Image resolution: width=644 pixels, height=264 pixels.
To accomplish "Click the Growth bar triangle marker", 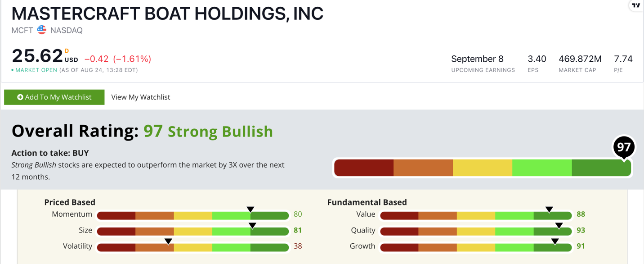I will (555, 241).
